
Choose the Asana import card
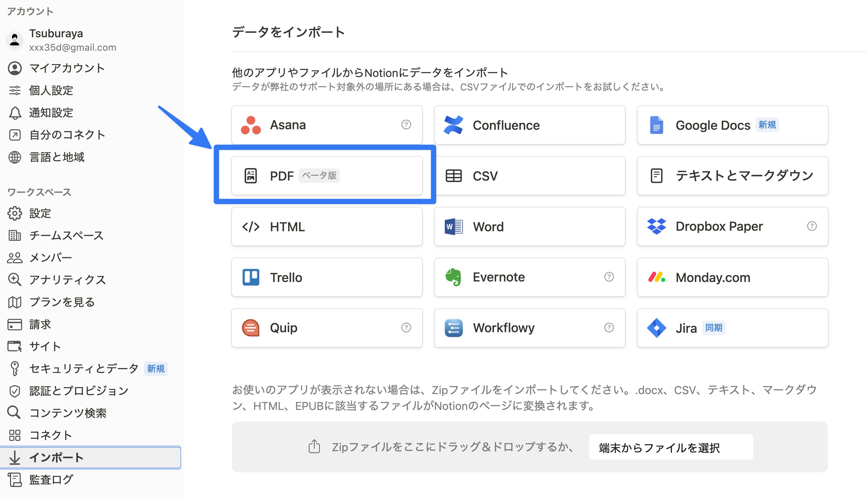coord(327,125)
